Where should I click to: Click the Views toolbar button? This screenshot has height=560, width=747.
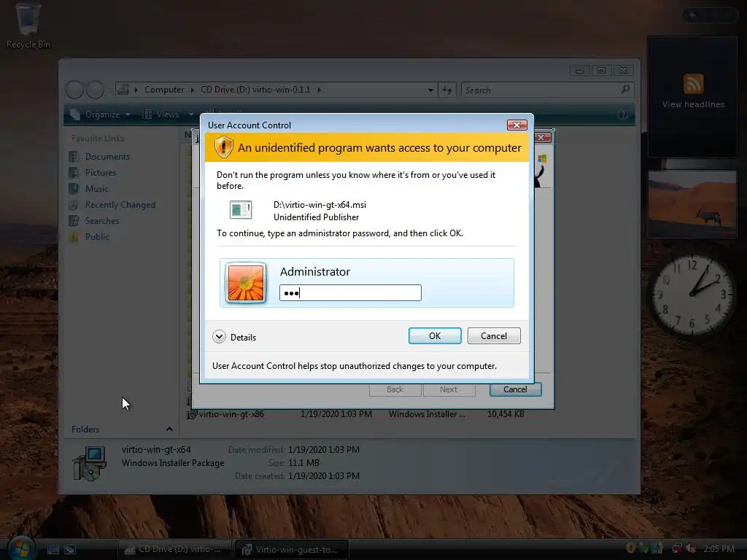tap(161, 114)
